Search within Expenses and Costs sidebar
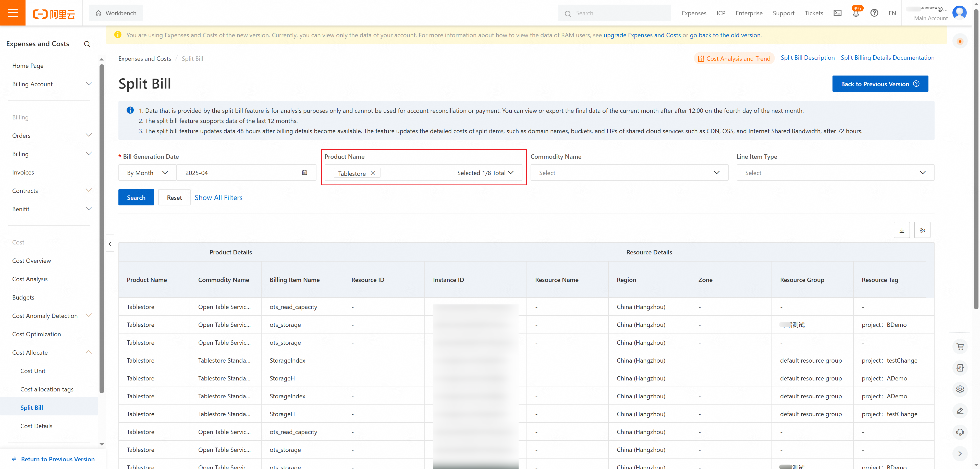This screenshot has width=980, height=469. [87, 44]
